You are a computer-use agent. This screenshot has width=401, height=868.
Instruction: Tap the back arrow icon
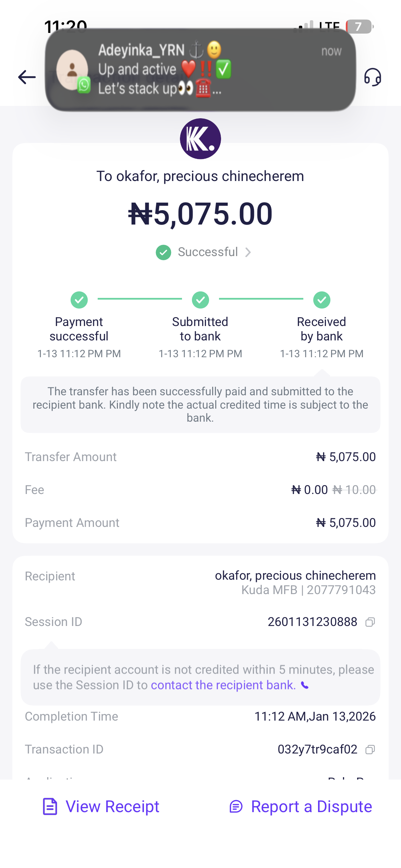[27, 77]
